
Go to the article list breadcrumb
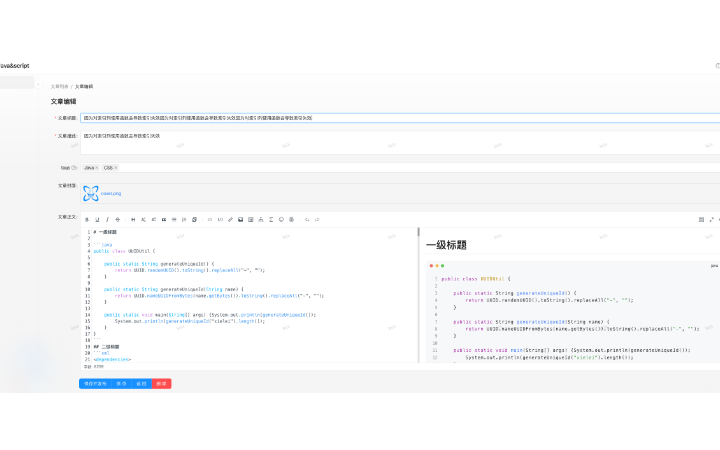pyautogui.click(x=60, y=87)
